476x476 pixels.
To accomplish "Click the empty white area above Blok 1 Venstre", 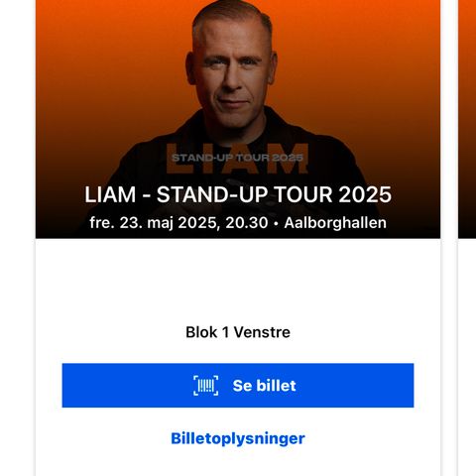I will (238, 281).
